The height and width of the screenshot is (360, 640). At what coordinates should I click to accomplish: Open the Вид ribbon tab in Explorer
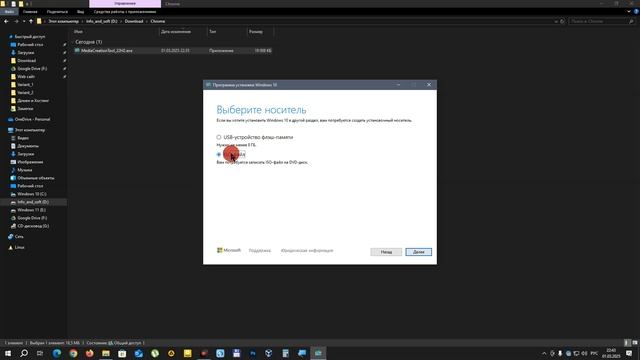(80, 12)
